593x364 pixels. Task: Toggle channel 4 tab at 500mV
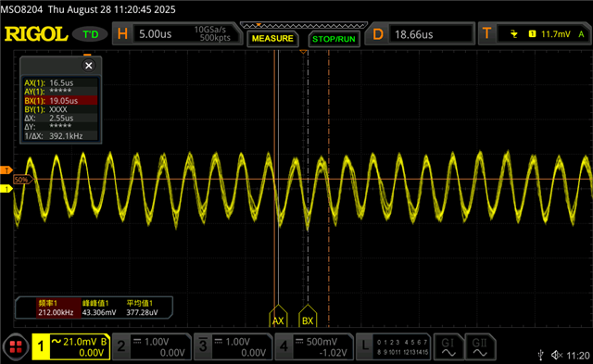tap(314, 346)
